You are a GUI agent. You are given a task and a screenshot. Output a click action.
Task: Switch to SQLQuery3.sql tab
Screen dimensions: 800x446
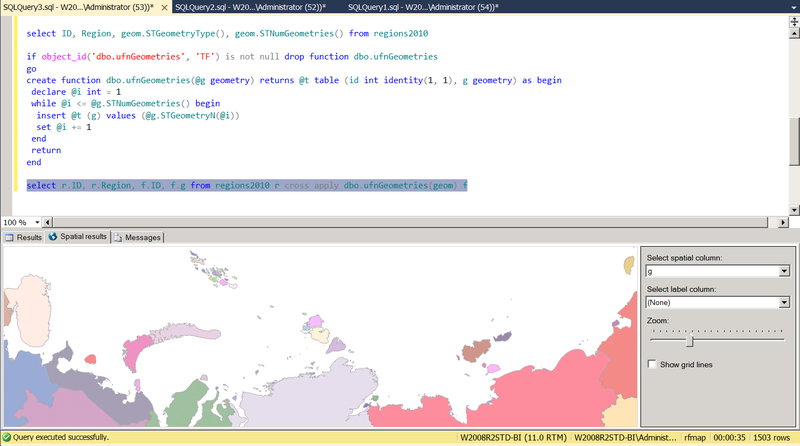[x=78, y=7]
